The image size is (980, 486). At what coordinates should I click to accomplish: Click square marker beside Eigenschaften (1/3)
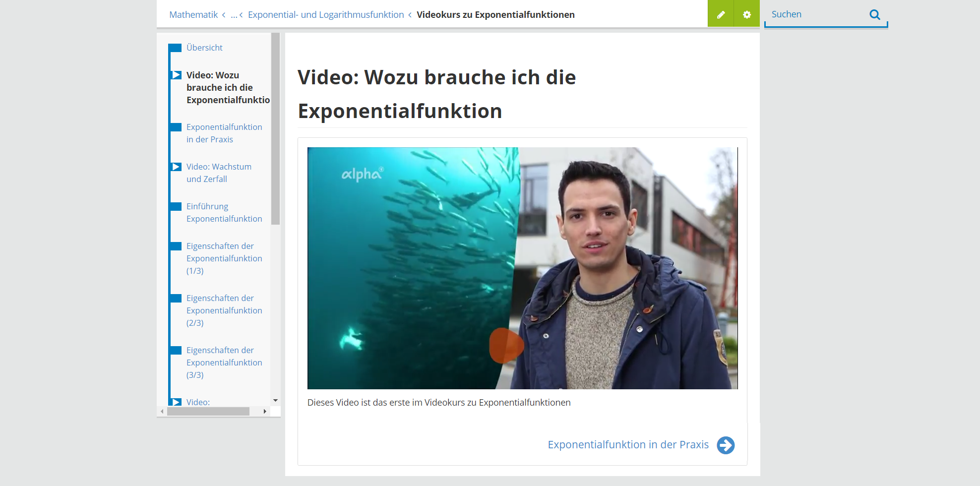pos(175,246)
